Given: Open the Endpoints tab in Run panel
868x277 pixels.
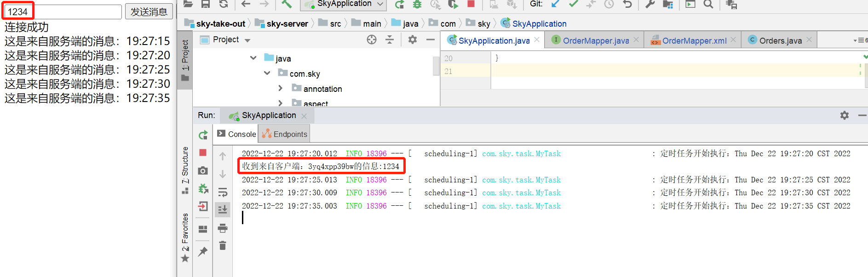Looking at the screenshot, I should [x=285, y=134].
